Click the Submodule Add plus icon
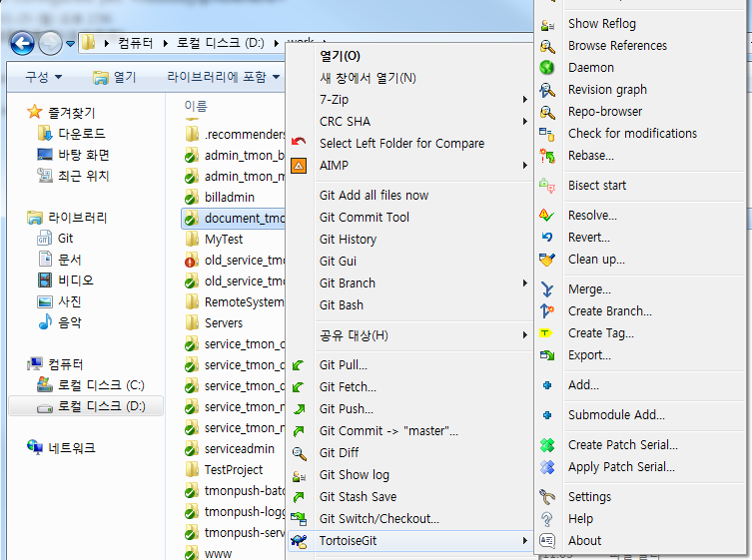752x560 pixels. (547, 415)
